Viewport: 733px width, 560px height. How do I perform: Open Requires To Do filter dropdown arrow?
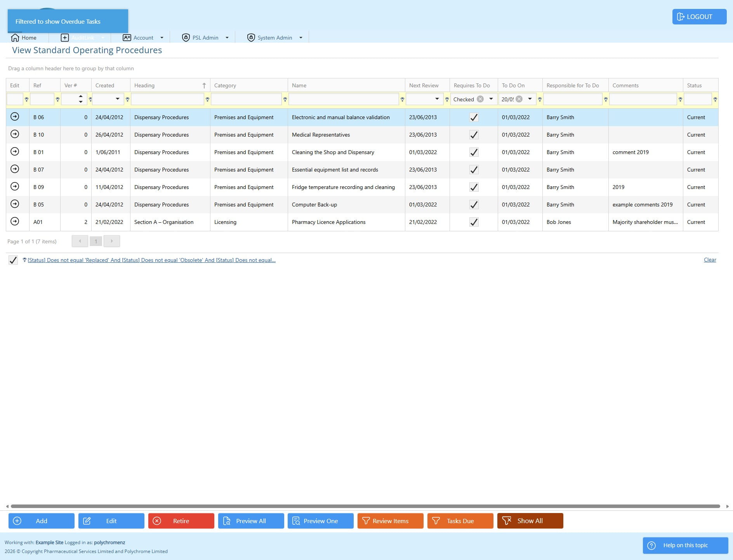point(491,99)
